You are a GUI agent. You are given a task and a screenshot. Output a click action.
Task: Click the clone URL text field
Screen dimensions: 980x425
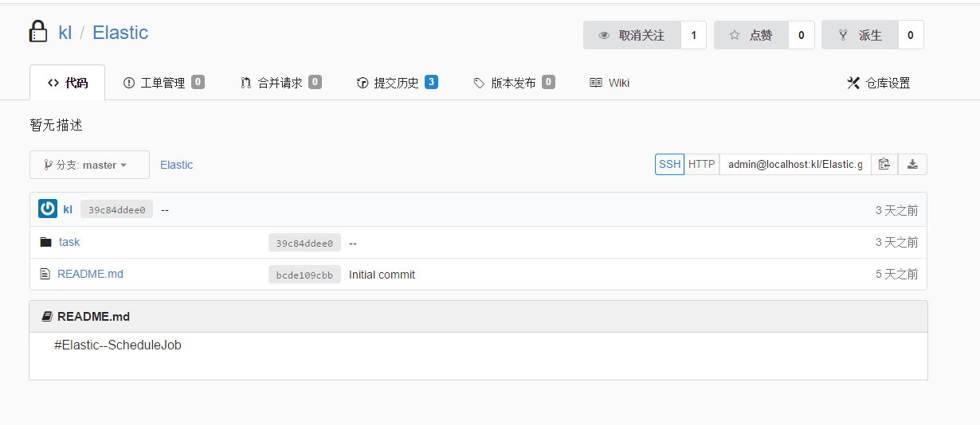[794, 165]
